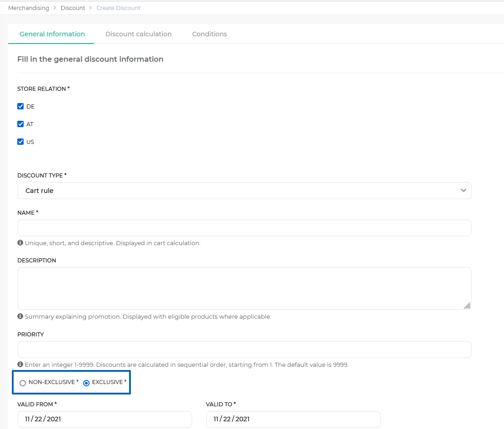Click the info icon below Description field
This screenshot has height=429, width=504.
(x=20, y=316)
